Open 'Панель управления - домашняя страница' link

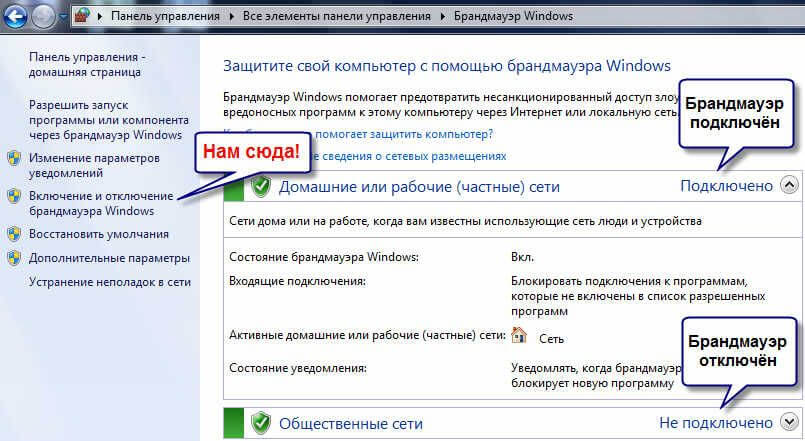(87, 64)
